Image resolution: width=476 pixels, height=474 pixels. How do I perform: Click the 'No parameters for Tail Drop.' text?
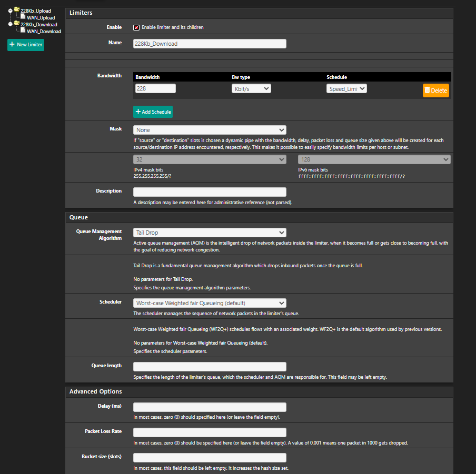point(163,279)
